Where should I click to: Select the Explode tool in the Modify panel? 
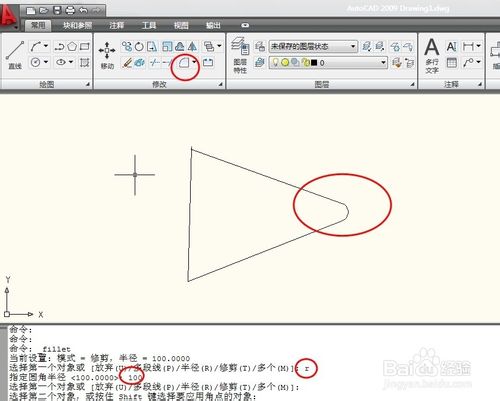(140, 63)
